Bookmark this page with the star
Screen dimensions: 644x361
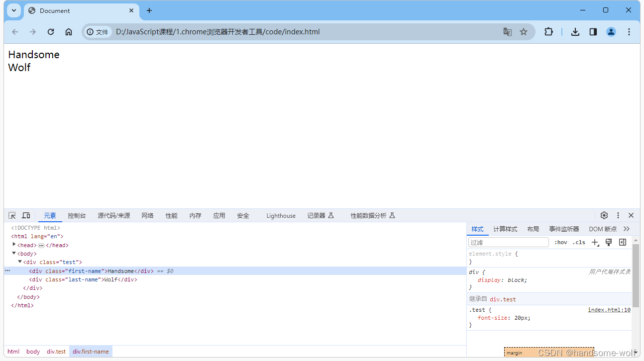[524, 32]
